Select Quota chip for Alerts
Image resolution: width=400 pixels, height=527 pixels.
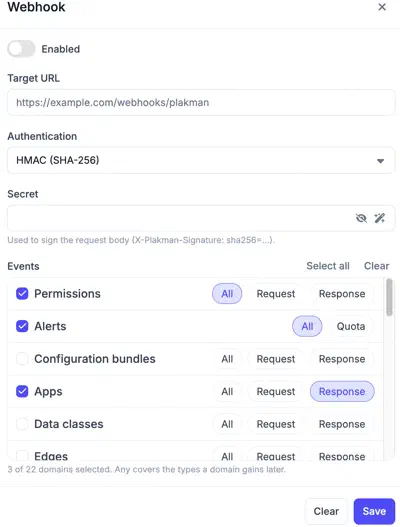coord(351,326)
